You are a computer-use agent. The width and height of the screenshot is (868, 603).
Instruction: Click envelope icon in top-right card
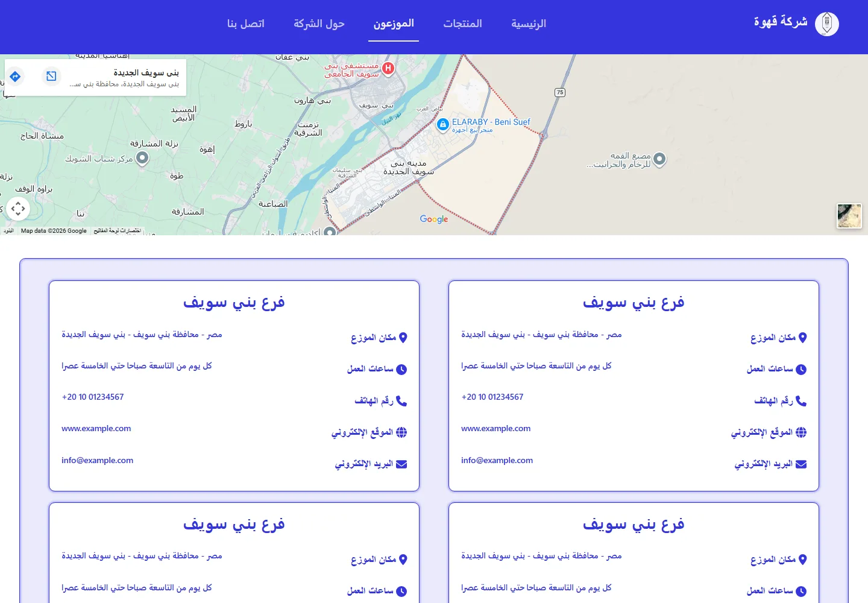click(801, 464)
